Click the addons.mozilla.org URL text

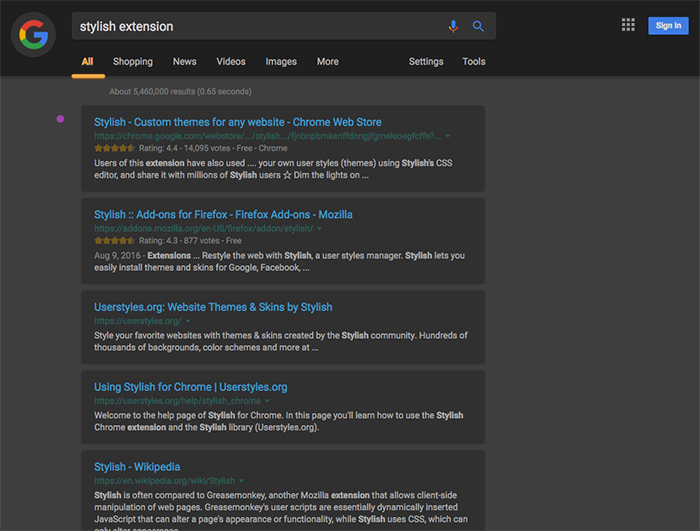(204, 228)
